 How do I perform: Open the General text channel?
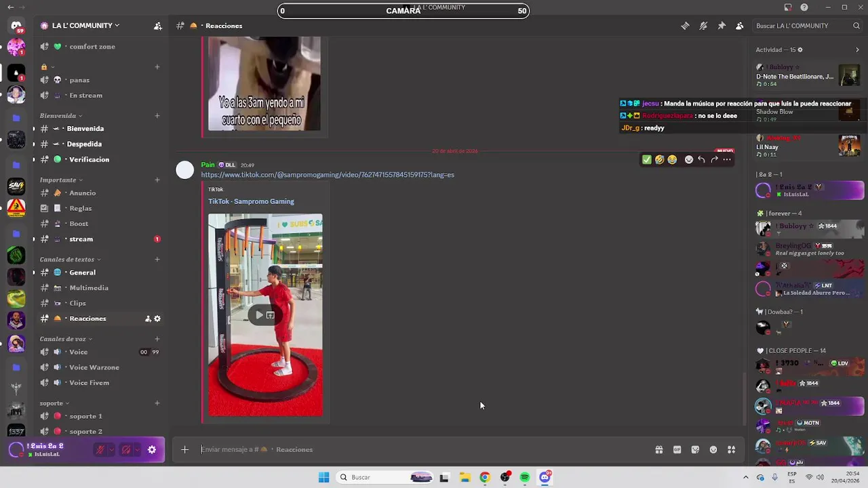click(x=100, y=272)
